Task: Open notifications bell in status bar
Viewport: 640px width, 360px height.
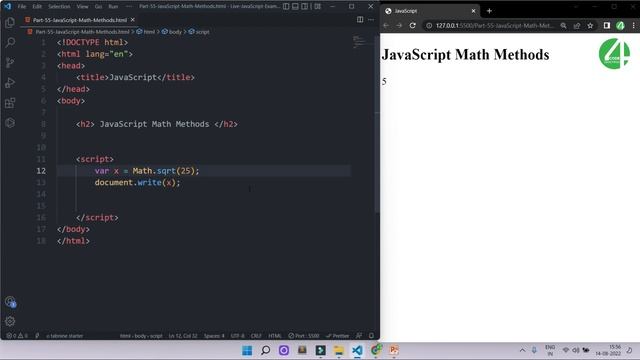Action: point(371,336)
